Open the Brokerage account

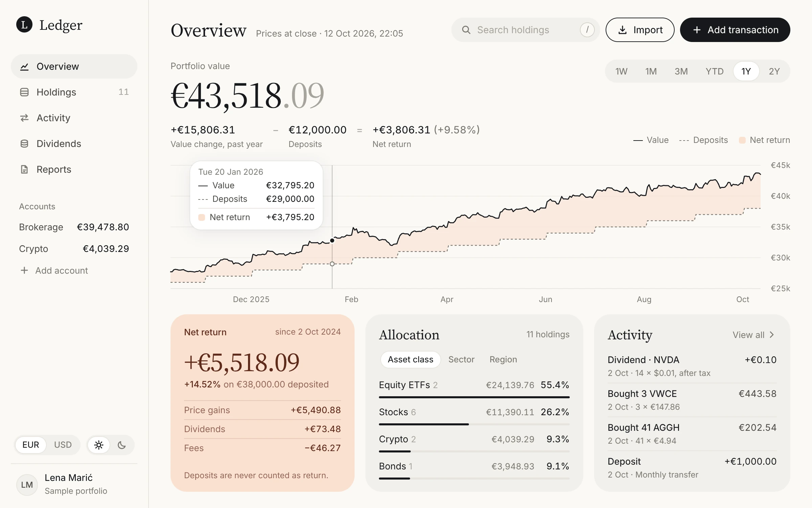(74, 227)
